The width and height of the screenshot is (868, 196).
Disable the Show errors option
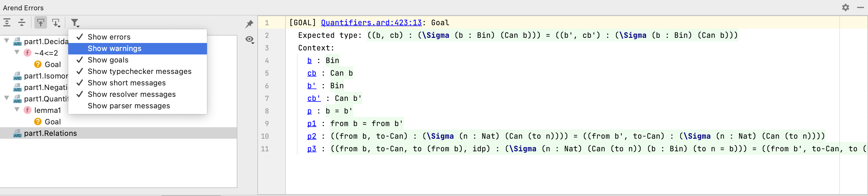click(109, 37)
